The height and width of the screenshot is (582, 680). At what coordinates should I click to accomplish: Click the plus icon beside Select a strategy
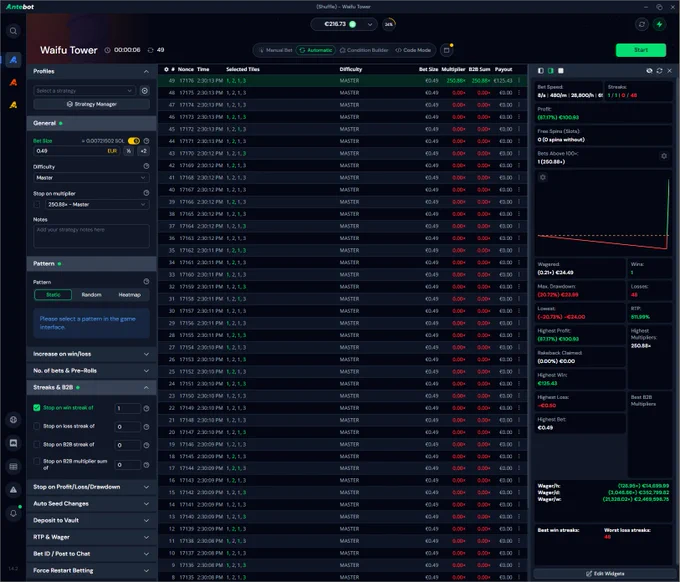point(145,91)
